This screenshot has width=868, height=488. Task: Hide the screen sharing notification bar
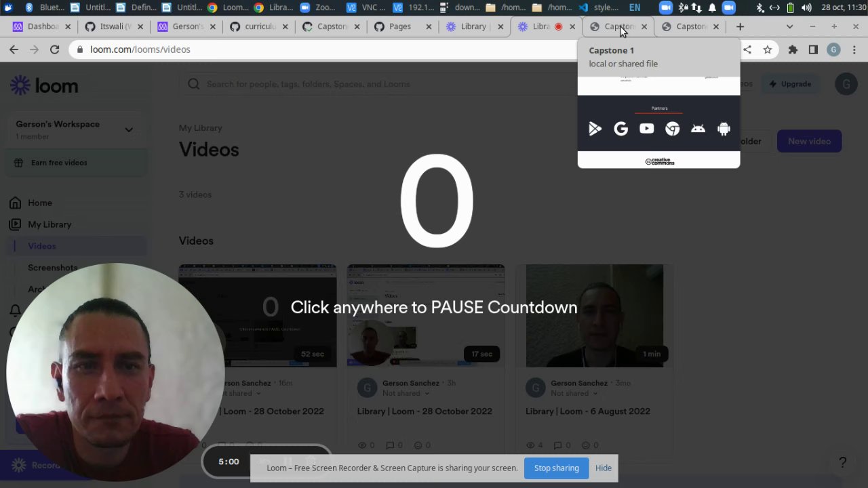click(603, 468)
